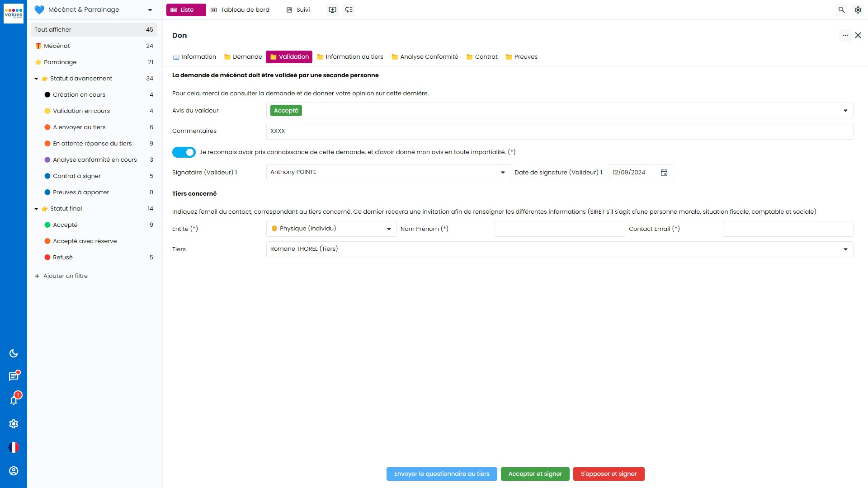Click the date picker for Date de signature
868x488 pixels.
pos(664,172)
